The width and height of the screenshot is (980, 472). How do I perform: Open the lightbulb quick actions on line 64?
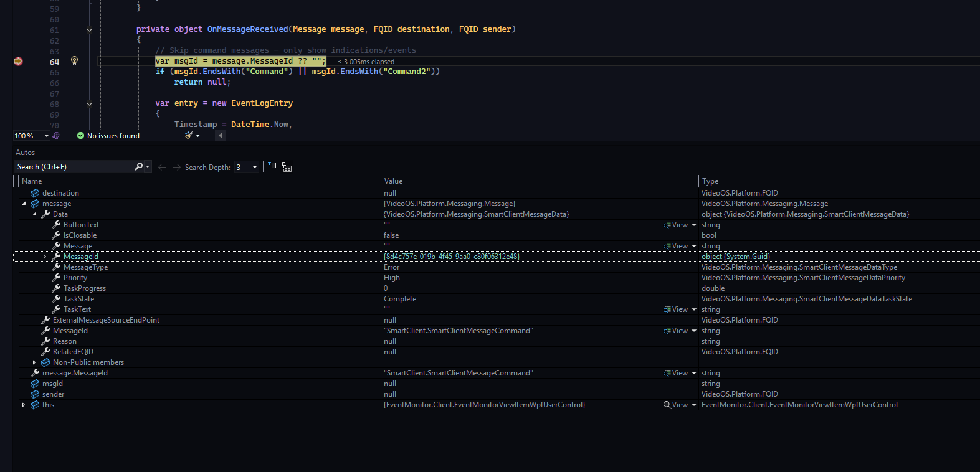point(74,61)
